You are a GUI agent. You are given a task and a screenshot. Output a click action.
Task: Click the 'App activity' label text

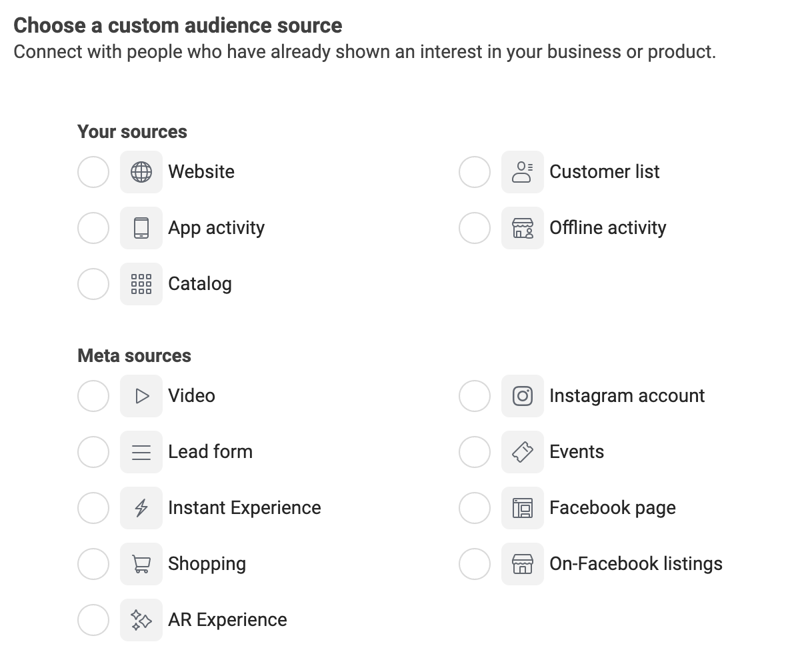click(x=217, y=229)
